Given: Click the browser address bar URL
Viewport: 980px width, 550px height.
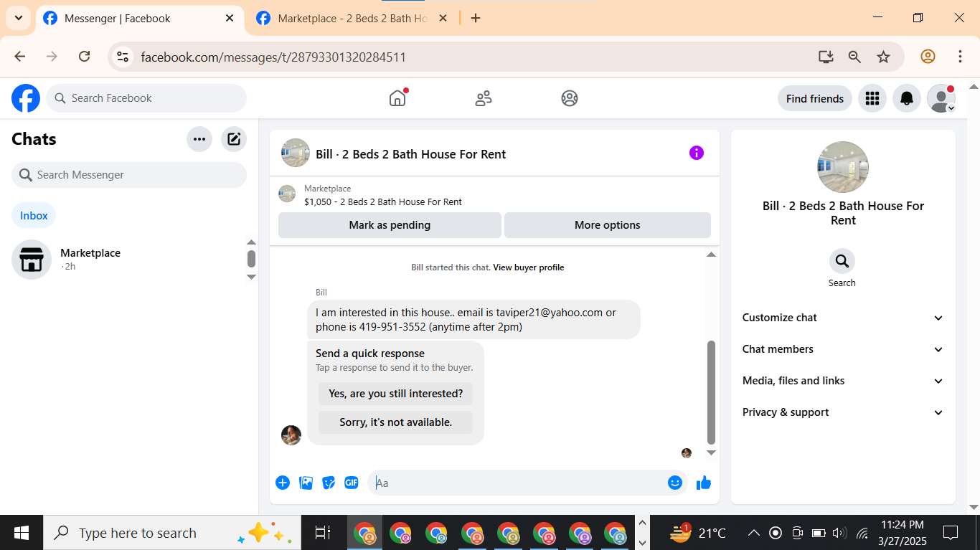Looking at the screenshot, I should [x=273, y=57].
